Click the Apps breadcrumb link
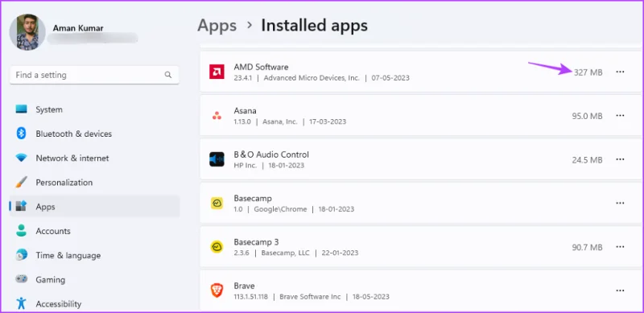This screenshot has height=313, width=644. (x=217, y=26)
